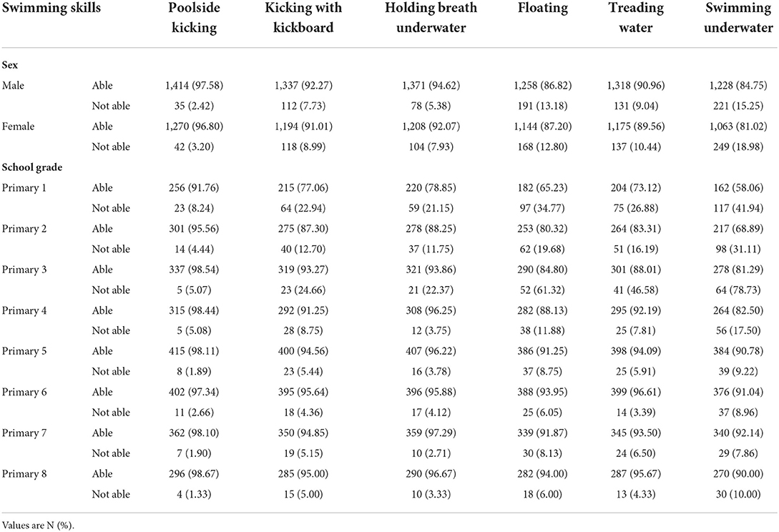
Task: Select cell value 64 (78.73)
Action: 738,290
